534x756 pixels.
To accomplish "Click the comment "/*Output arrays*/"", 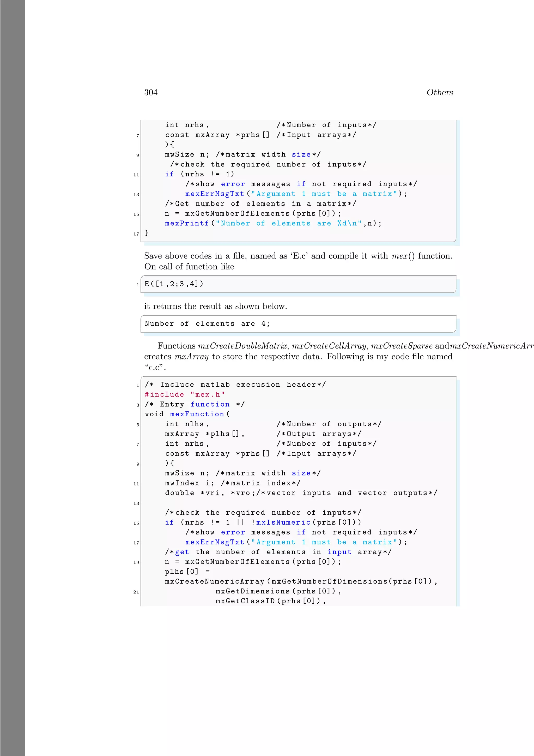I will tap(319, 434).
